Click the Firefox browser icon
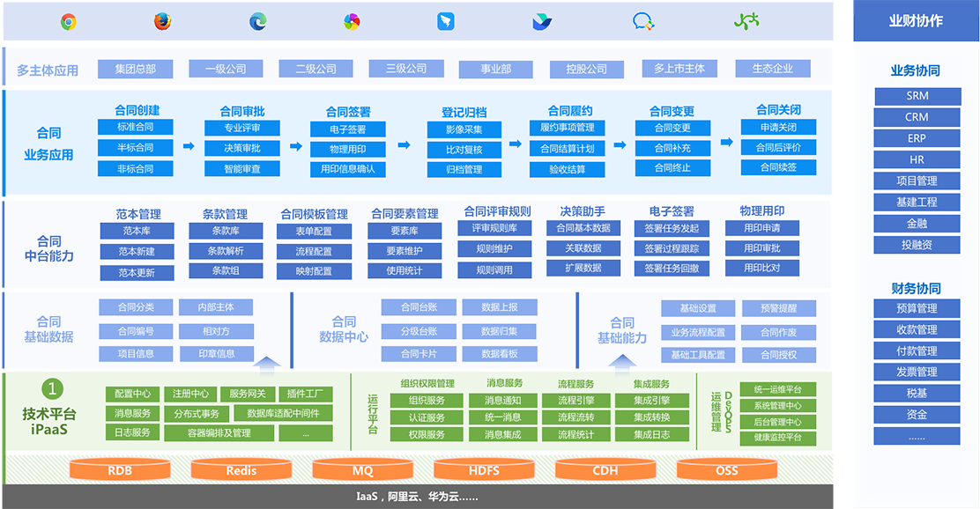 [x=162, y=22]
